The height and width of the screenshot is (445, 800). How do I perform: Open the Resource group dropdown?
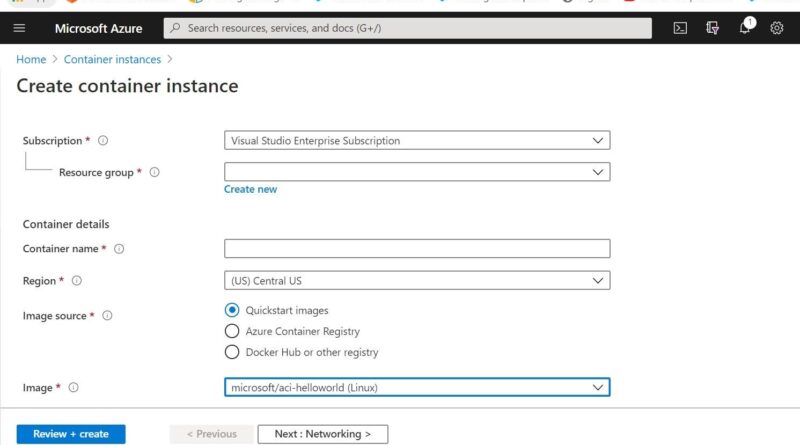(x=417, y=172)
